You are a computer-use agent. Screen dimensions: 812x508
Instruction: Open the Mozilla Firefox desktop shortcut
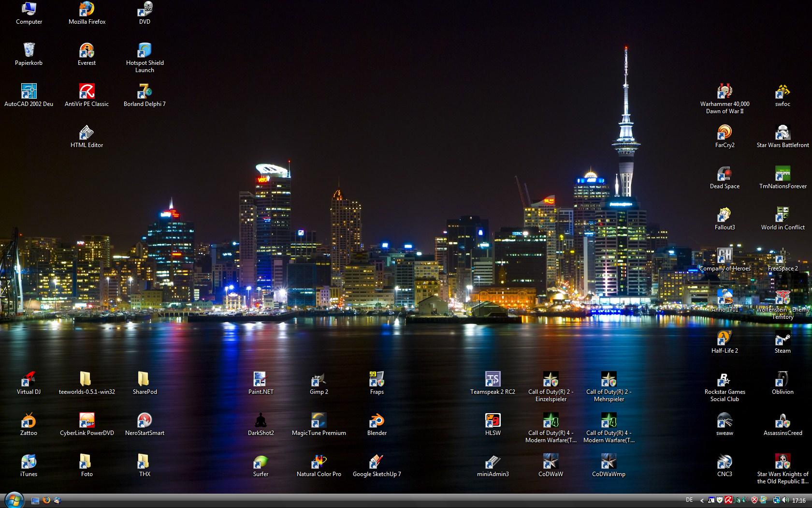click(87, 9)
